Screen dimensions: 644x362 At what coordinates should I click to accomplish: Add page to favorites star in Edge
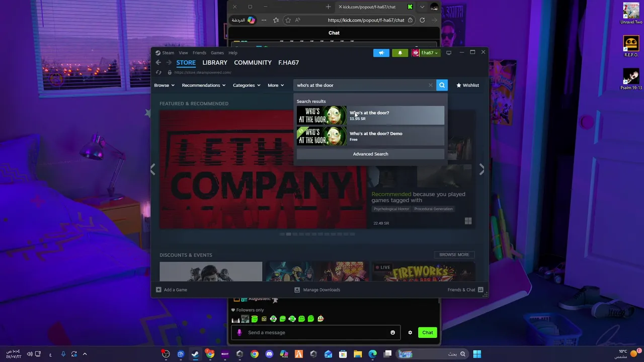tap(288, 20)
